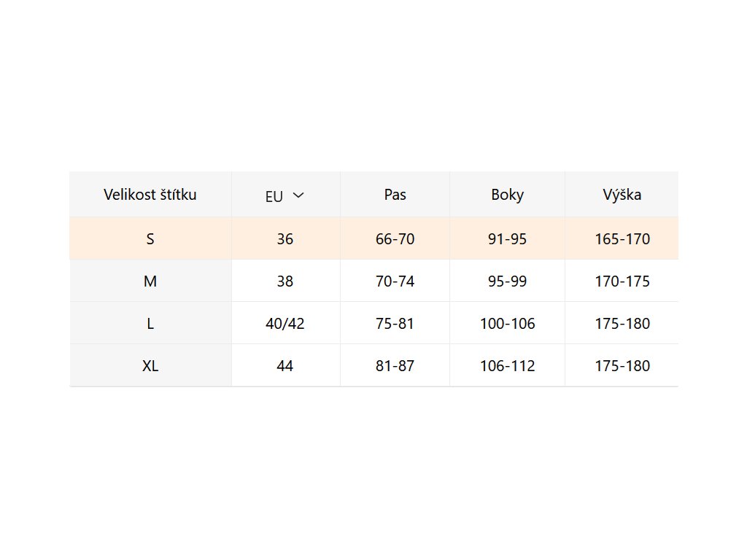
Task: Expand the EU size system dropdown chevron
Action: point(298,195)
